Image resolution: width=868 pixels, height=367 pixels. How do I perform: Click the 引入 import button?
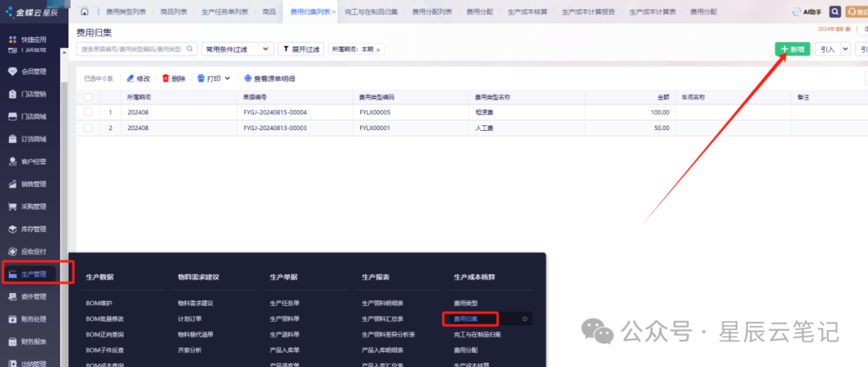click(828, 49)
